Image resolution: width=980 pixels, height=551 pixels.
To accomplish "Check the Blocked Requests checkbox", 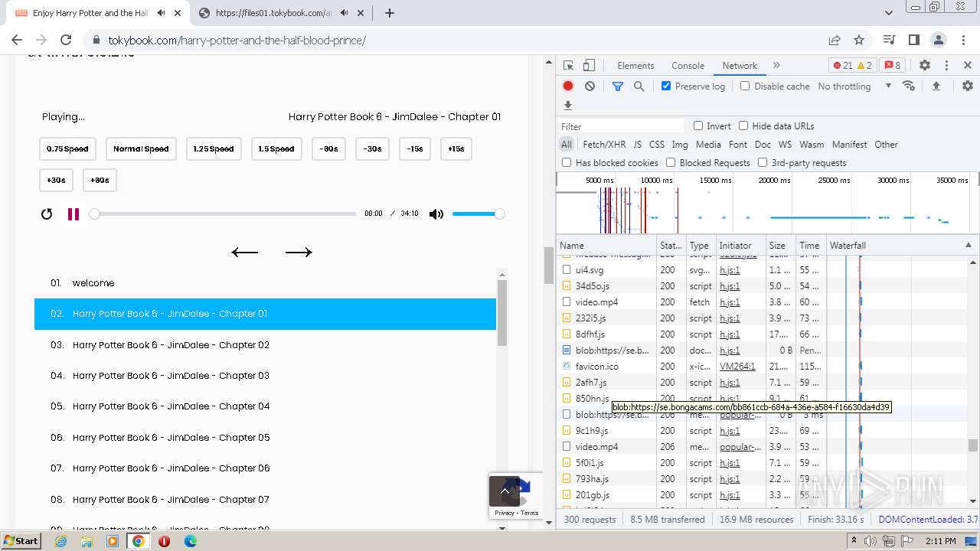I will (x=671, y=162).
